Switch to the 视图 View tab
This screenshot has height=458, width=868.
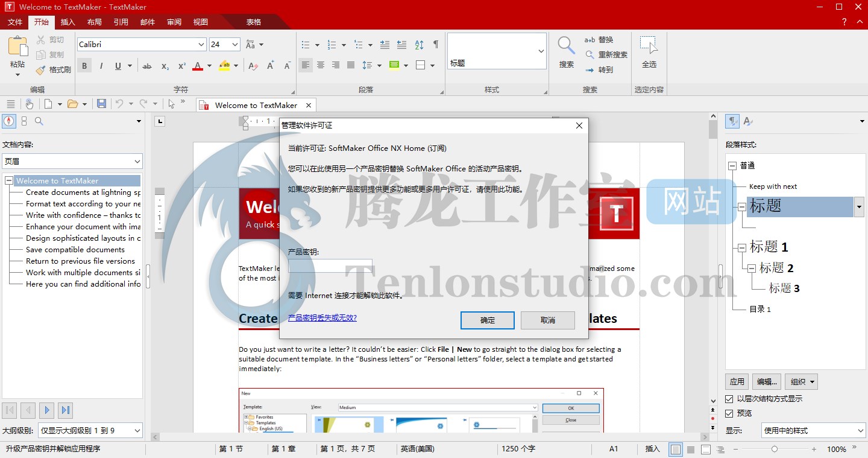point(201,22)
